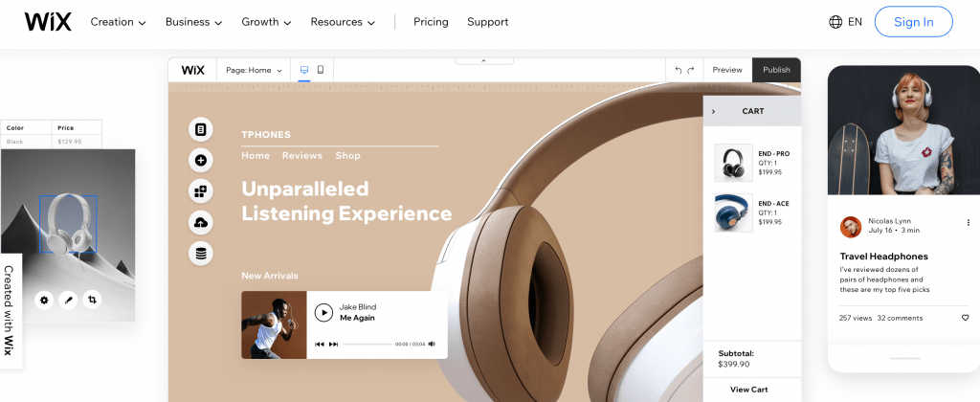Viewport: 980px width, 402px height.
Task: Click the Preview button
Action: (x=727, y=70)
